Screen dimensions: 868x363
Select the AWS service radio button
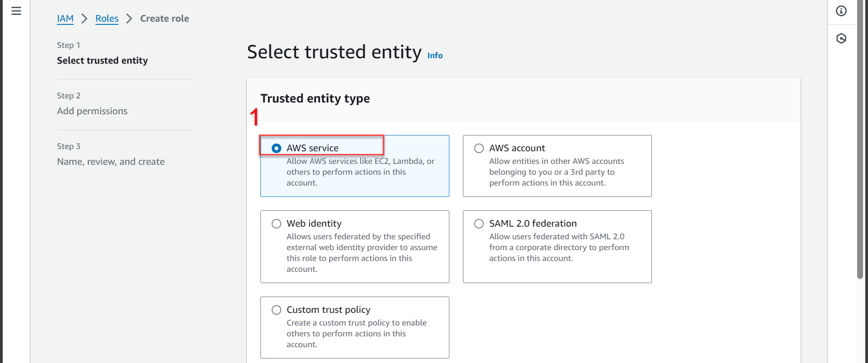point(276,148)
